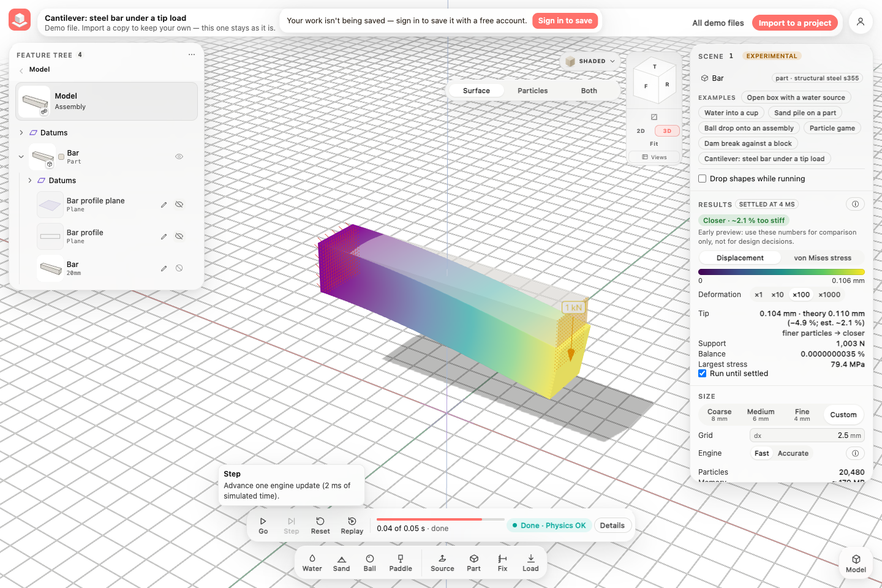This screenshot has height=588, width=882.
Task: Toggle visibility of Bar part
Action: coord(179,157)
